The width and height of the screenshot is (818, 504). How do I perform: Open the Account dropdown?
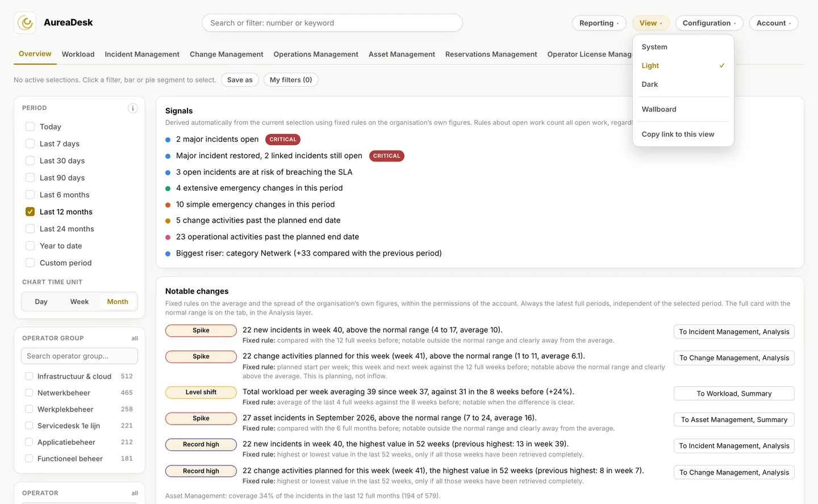774,23
